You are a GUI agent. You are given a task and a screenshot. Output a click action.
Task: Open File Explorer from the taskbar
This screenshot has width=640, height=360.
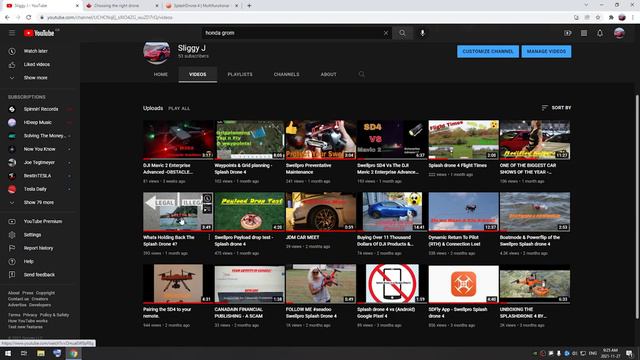click(x=41, y=353)
